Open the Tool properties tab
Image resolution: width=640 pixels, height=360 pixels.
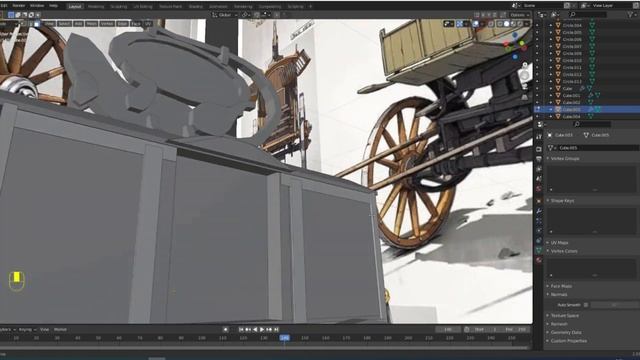539,136
